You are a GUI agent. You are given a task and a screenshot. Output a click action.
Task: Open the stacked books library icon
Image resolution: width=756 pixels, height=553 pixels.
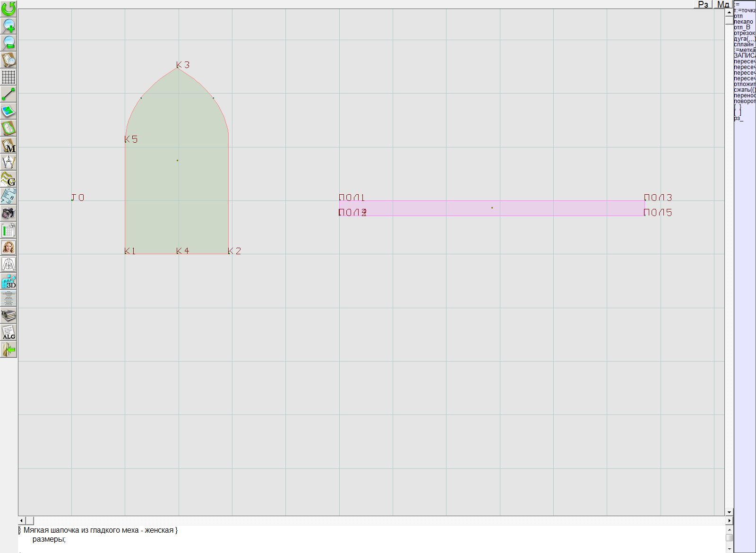pyautogui.click(x=9, y=315)
